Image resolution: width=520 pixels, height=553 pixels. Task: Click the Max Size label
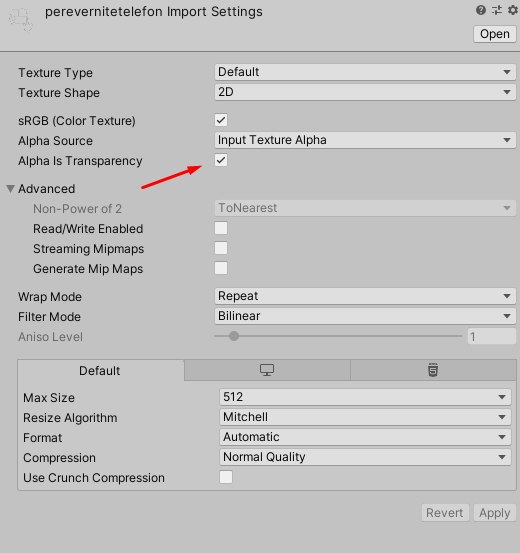point(49,398)
